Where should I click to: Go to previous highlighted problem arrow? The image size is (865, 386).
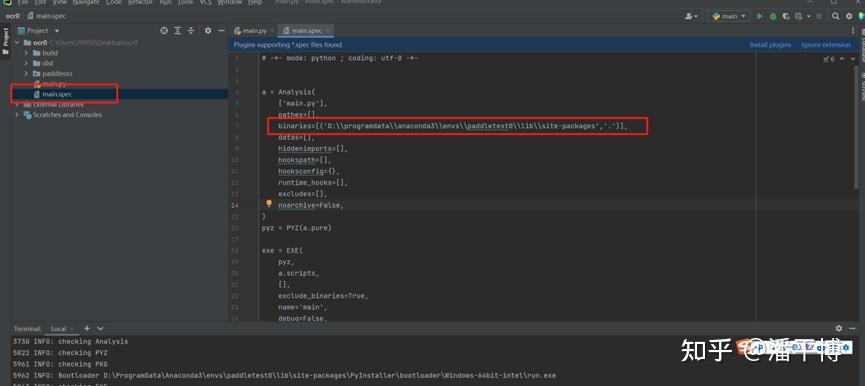tap(842, 59)
